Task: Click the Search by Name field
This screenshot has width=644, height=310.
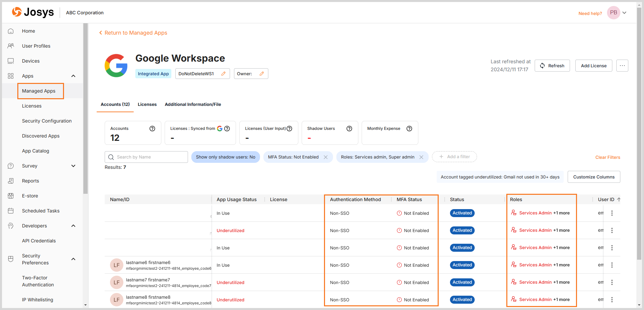Action: [x=146, y=157]
